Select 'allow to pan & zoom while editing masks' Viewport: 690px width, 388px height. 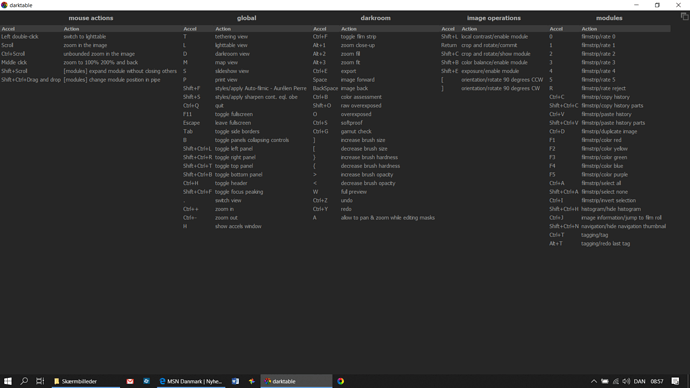[x=387, y=217]
